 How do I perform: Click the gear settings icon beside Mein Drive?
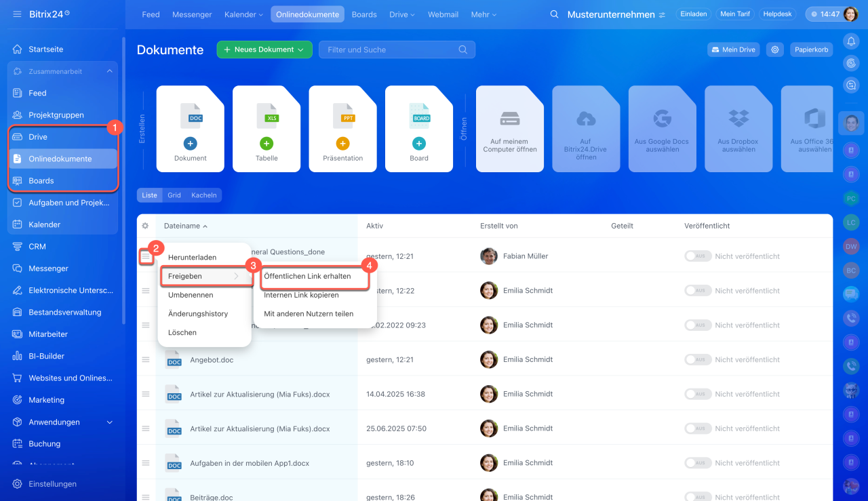pyautogui.click(x=775, y=49)
